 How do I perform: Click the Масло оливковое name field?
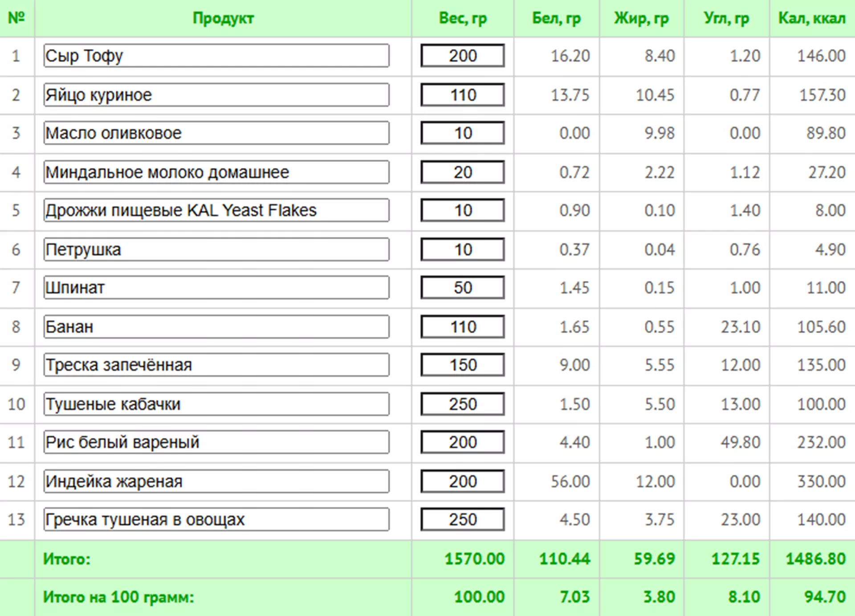216,133
